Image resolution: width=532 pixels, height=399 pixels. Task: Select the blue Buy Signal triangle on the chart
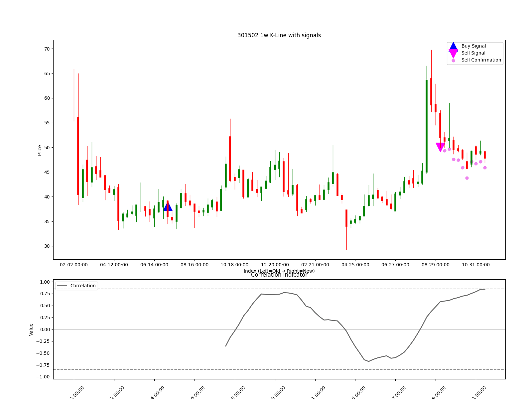coord(168,207)
